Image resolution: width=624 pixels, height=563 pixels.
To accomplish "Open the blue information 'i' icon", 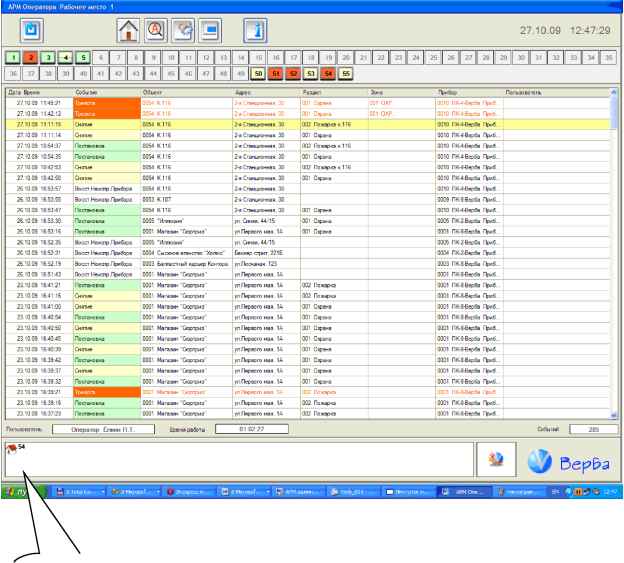I will pos(255,30).
